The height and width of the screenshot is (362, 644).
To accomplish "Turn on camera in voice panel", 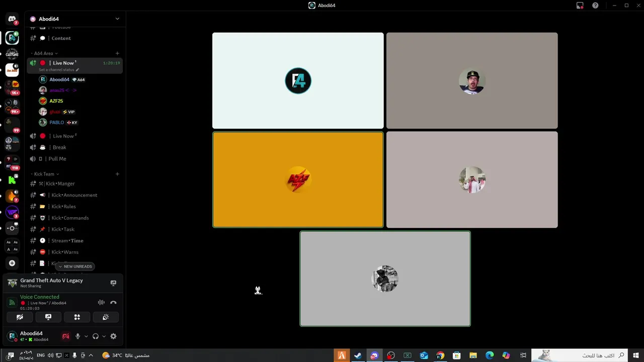I will 20,317.
